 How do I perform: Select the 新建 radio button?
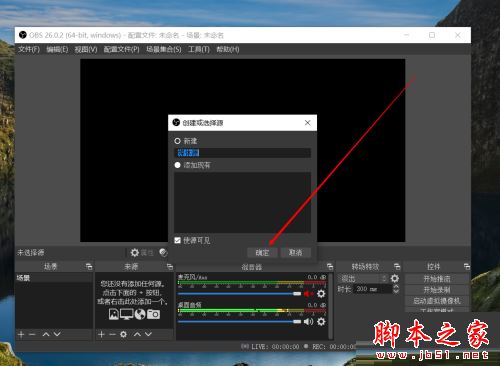(177, 141)
